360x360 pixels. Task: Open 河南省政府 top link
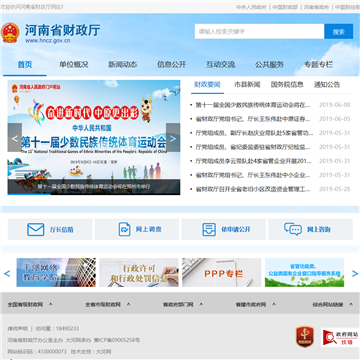tap(316, 7)
